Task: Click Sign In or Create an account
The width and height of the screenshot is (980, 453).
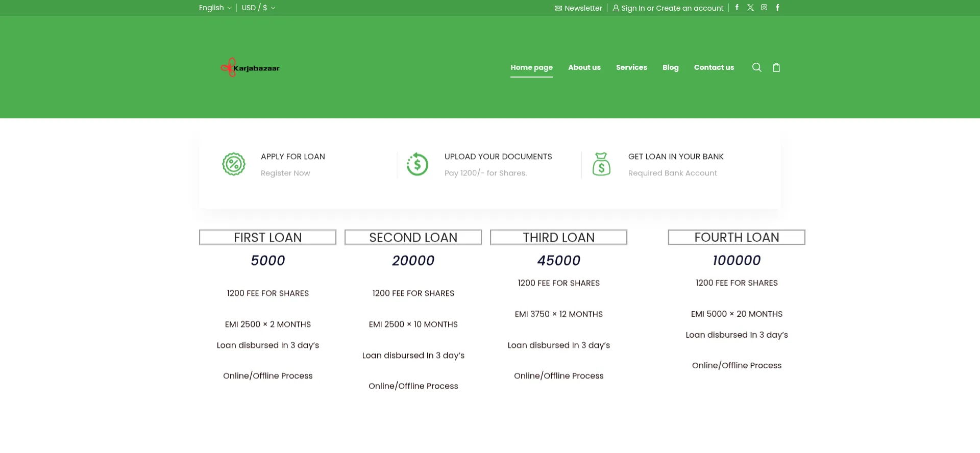Action: pos(668,8)
